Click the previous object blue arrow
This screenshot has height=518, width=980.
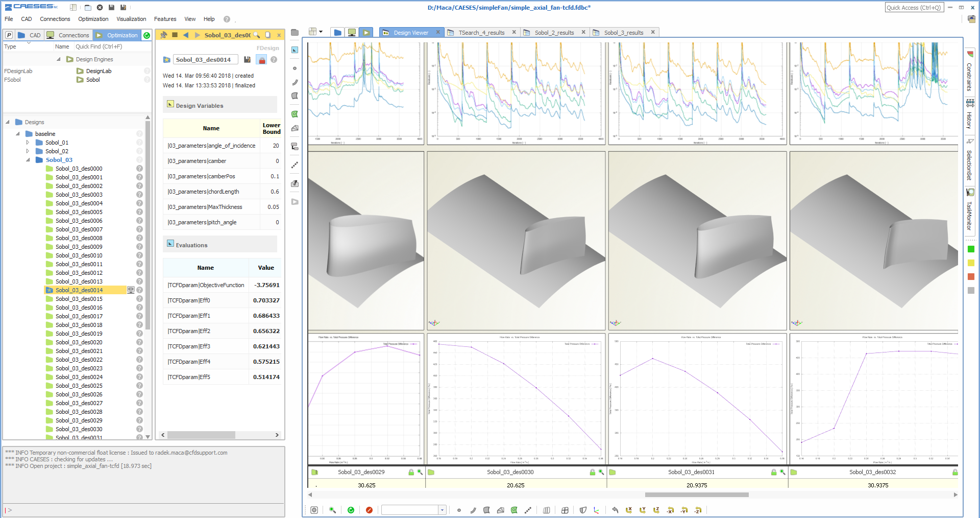coord(186,35)
